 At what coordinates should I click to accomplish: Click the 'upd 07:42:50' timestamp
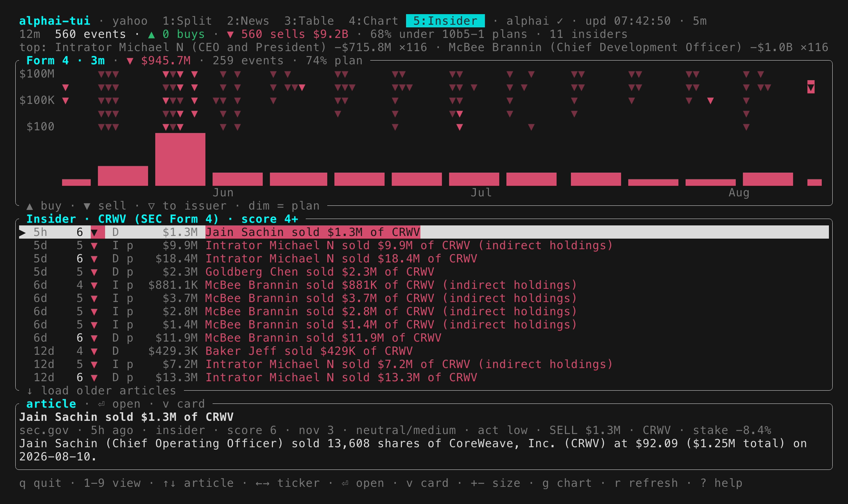click(x=628, y=21)
